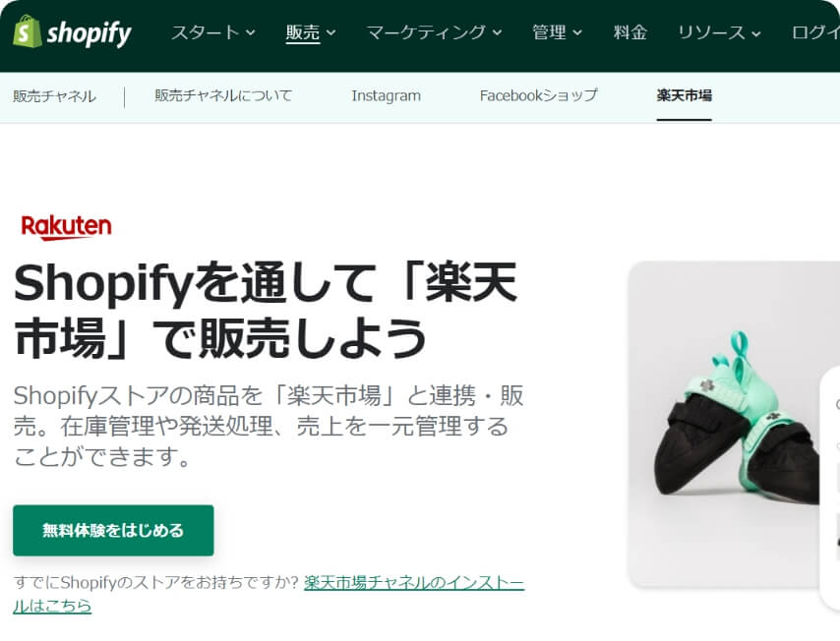Select the 楽天市場 tab
This screenshot has width=840, height=641.
click(x=685, y=96)
